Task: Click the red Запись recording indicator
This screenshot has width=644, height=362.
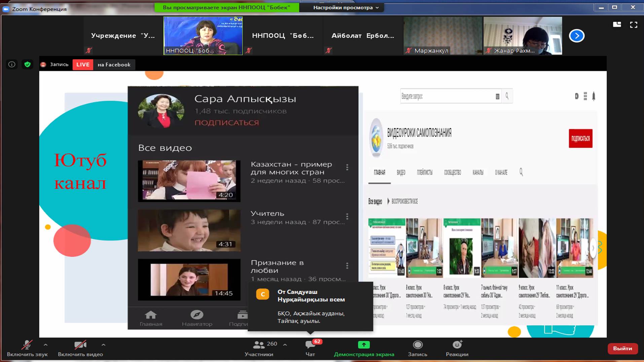Action: pyautogui.click(x=54, y=65)
